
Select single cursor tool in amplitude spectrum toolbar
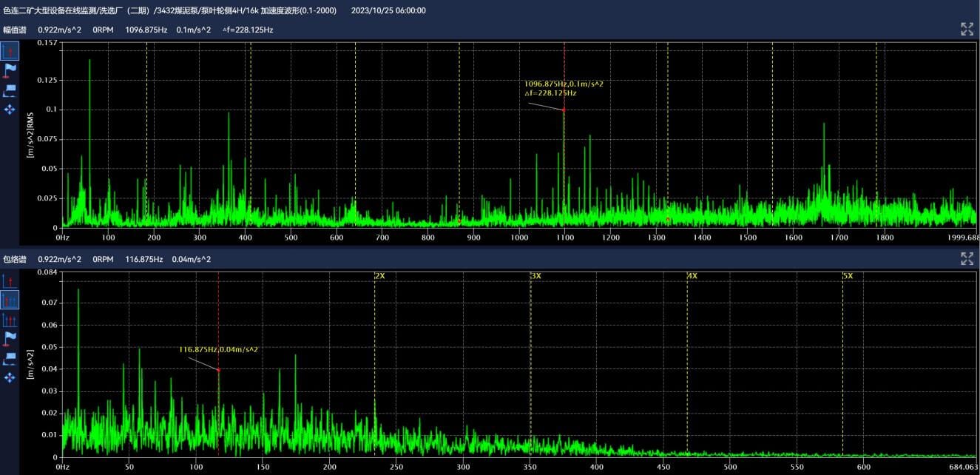(x=10, y=51)
